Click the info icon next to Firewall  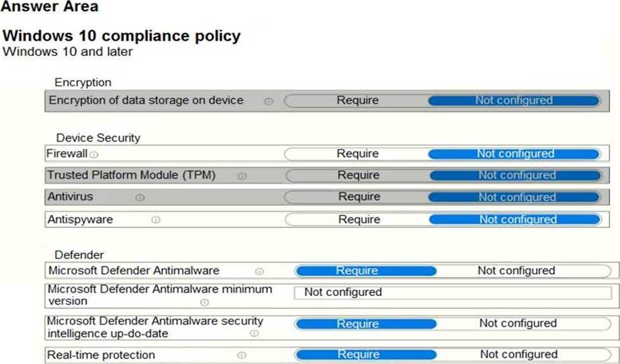click(94, 154)
